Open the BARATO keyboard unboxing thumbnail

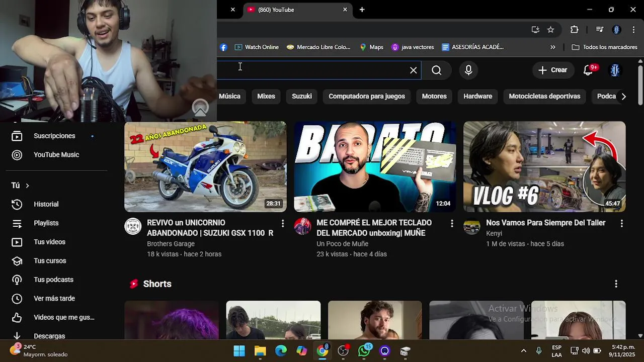pyautogui.click(x=375, y=166)
